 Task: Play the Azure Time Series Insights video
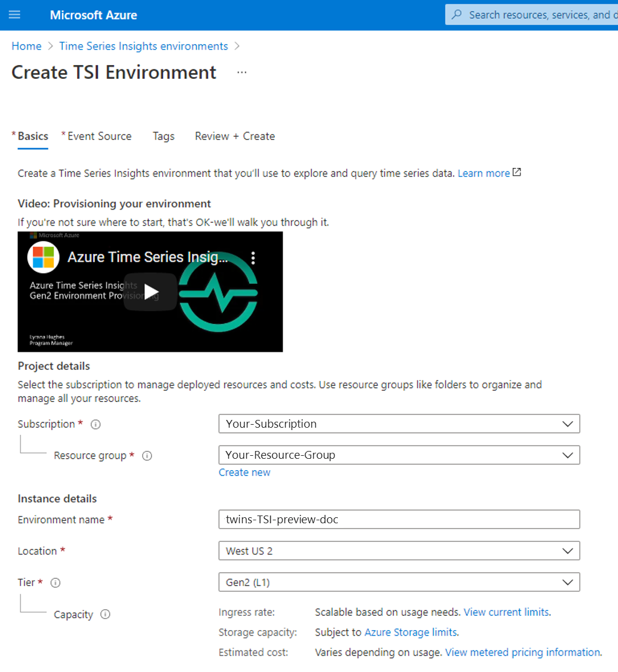click(x=151, y=292)
